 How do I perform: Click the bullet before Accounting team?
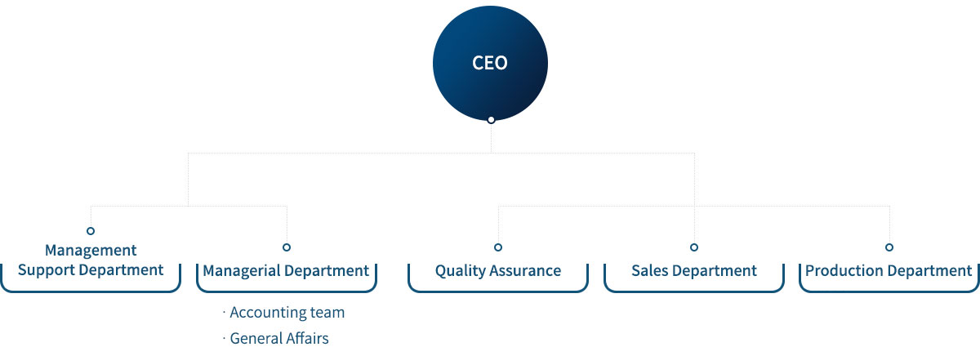click(x=224, y=314)
